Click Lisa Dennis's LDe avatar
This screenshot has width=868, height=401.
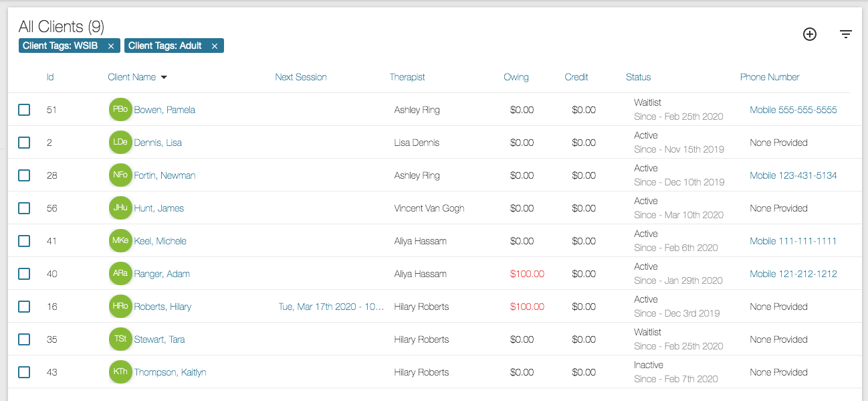(x=120, y=142)
